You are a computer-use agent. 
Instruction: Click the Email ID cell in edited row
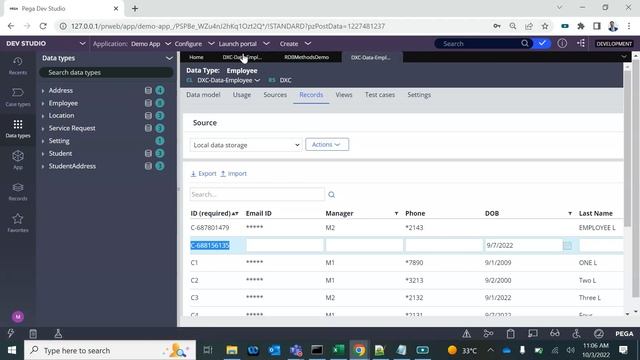tap(284, 245)
